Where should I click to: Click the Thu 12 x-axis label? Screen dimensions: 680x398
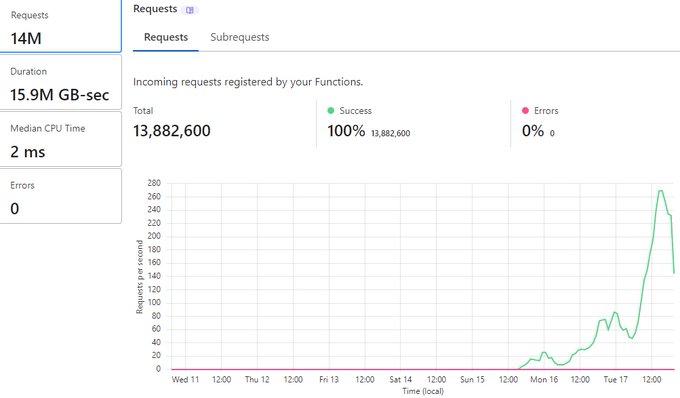point(257,379)
